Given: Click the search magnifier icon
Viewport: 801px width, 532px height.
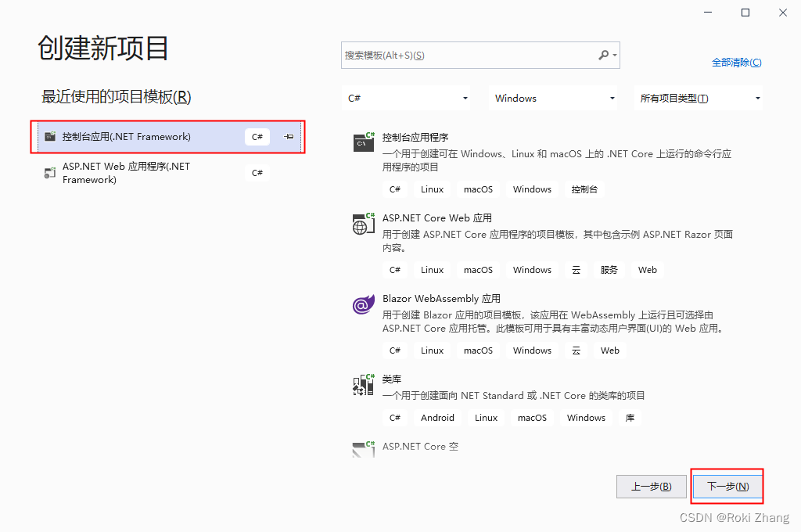Looking at the screenshot, I should pos(603,55).
